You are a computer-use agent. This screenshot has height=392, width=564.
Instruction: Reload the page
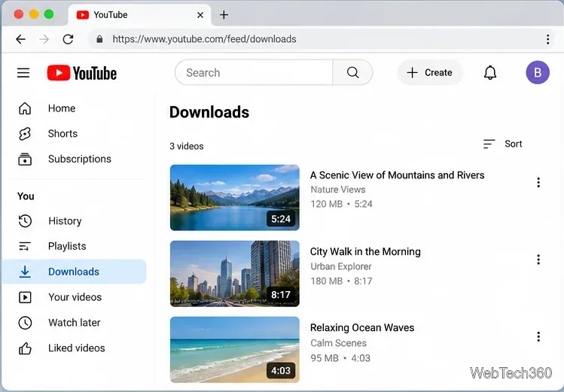pos(68,39)
